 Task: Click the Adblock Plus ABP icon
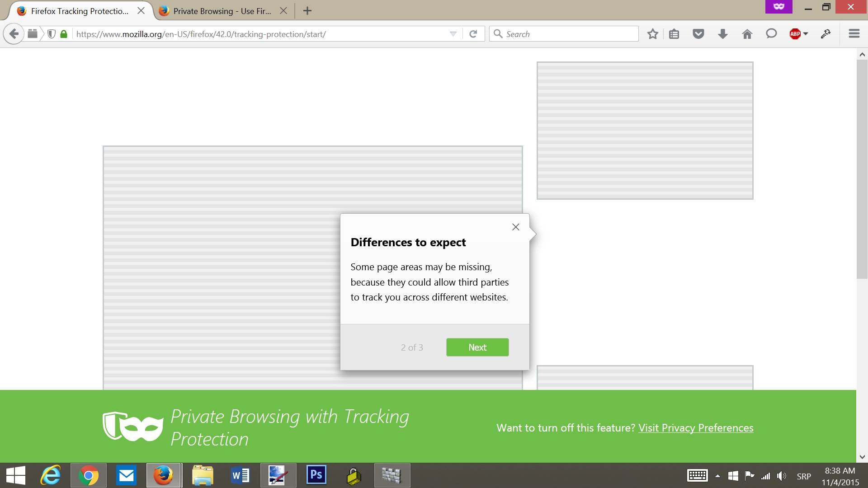tap(796, 33)
